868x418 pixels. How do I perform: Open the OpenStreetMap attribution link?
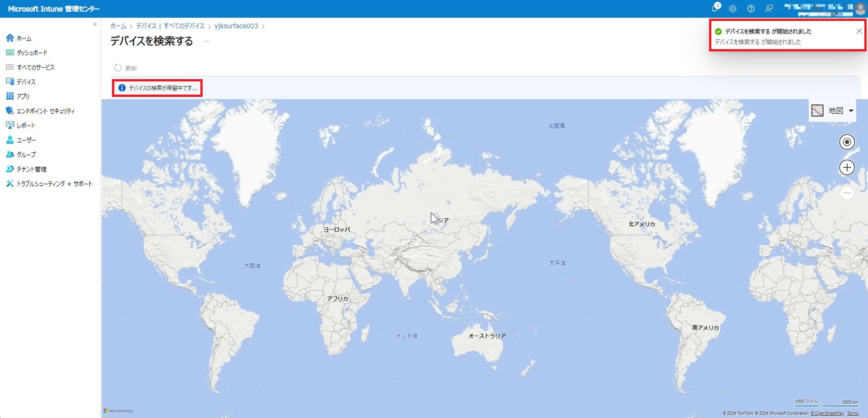coord(827,413)
